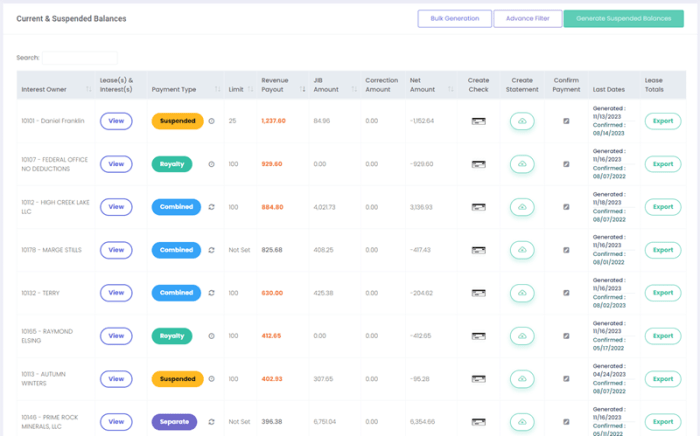This screenshot has width=700, height=436.
Task: Click Create Statement cloud icon for Autumn Winters
Action: coord(522,379)
